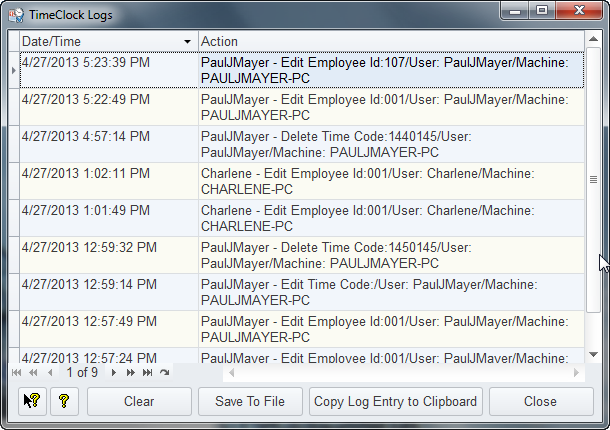This screenshot has width=610, height=430.
Task: Jump to the previous page of records
Action: tap(33, 372)
